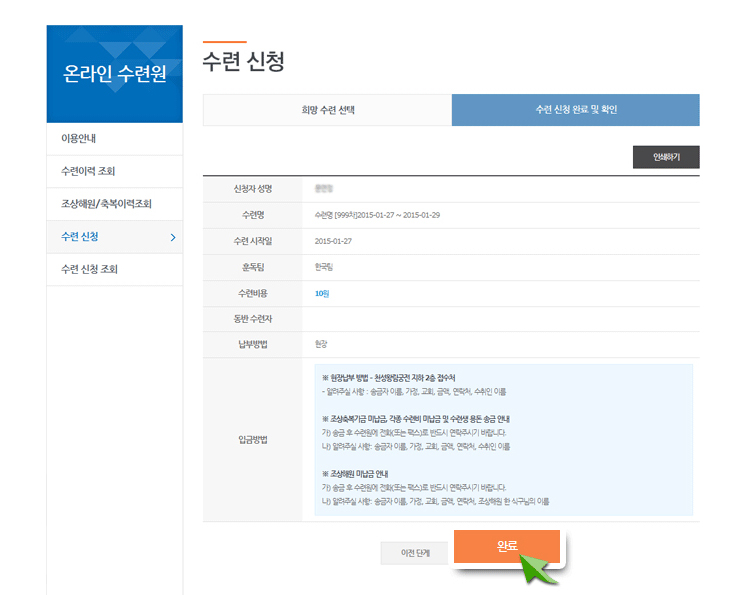Click the 훈독팀 row value
The image size is (750, 595).
[x=323, y=267]
